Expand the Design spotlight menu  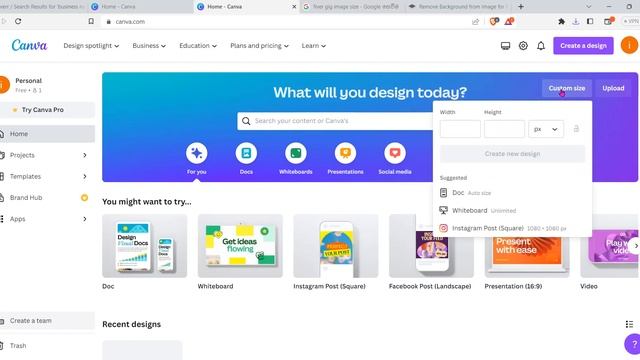(91, 46)
